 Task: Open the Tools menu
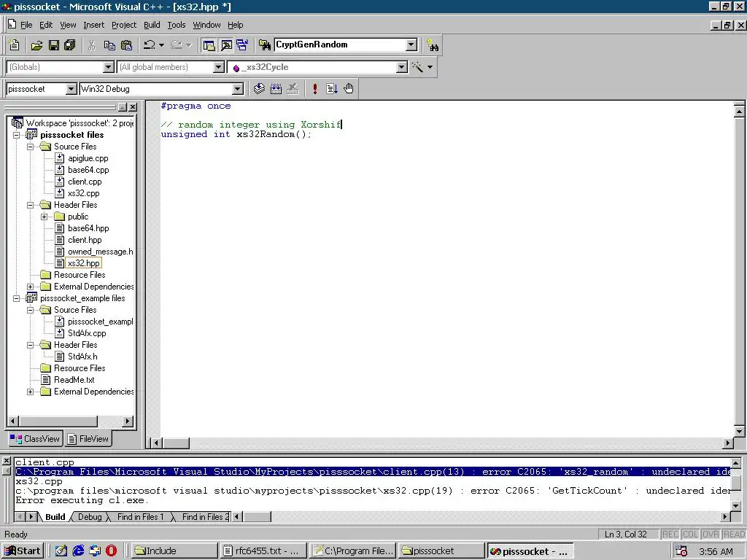point(177,25)
